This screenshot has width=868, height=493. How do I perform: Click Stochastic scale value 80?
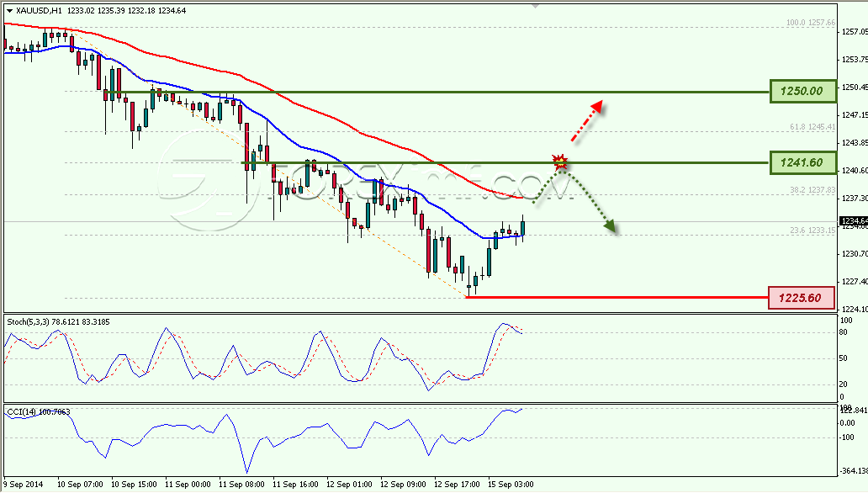844,332
